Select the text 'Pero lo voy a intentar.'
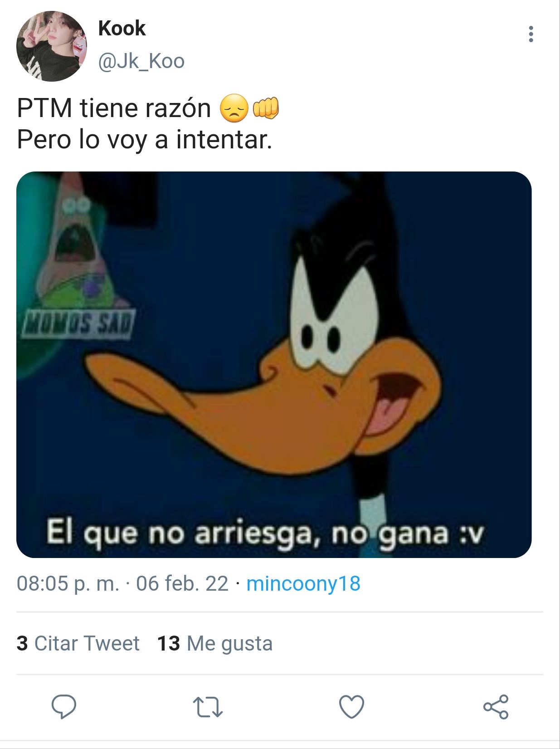The height and width of the screenshot is (749, 560). (x=145, y=139)
